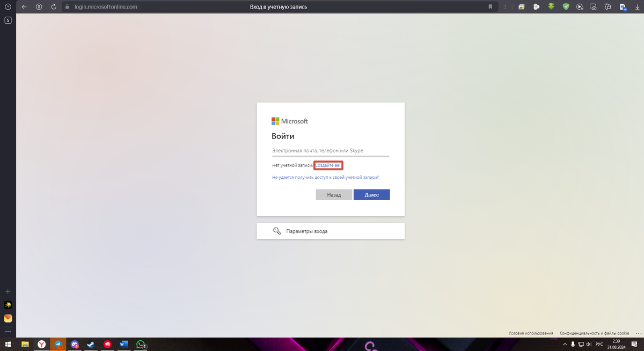Open the Yandex account profile icon

point(39,7)
